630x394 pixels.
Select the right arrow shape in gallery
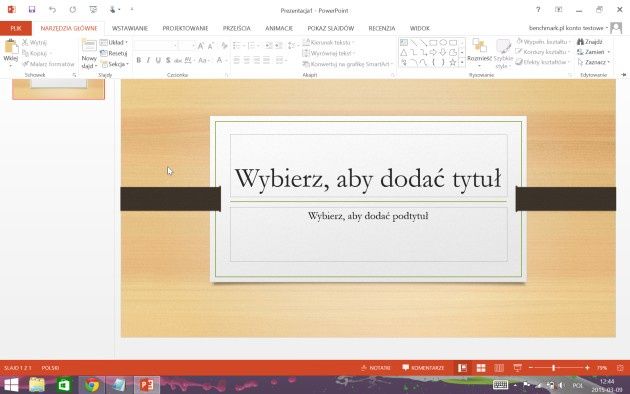point(433,52)
